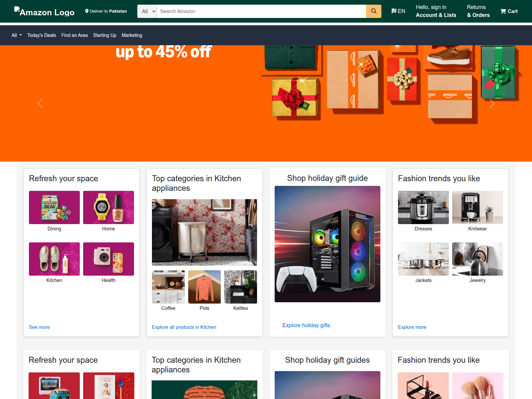Expand the All menu in navigation bar
Viewport: 532px width, 399px height.
(x=17, y=35)
